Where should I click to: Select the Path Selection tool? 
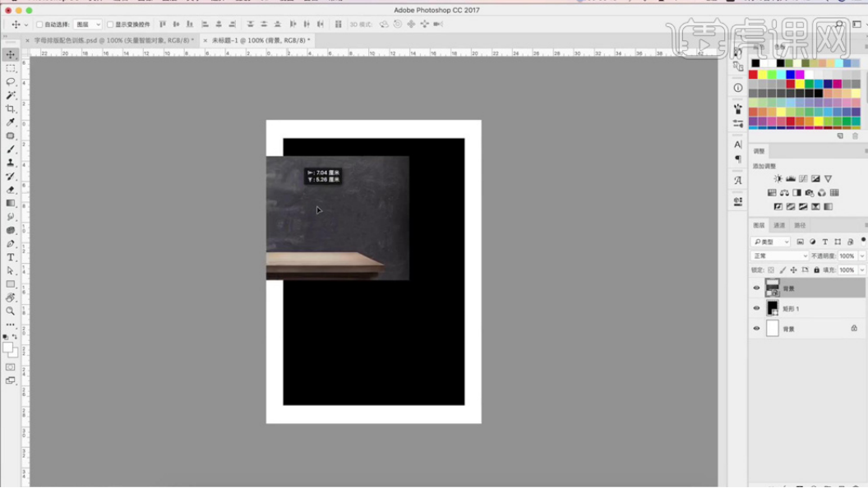click(x=11, y=270)
